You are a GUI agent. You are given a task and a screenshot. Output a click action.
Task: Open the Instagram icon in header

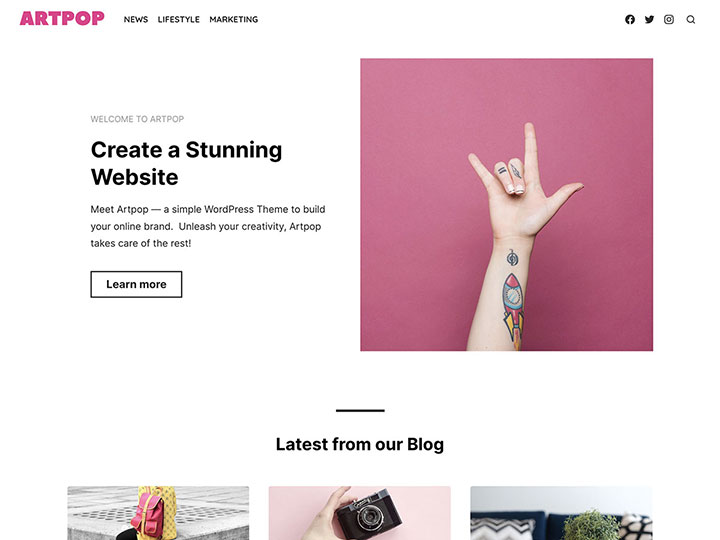(x=669, y=19)
